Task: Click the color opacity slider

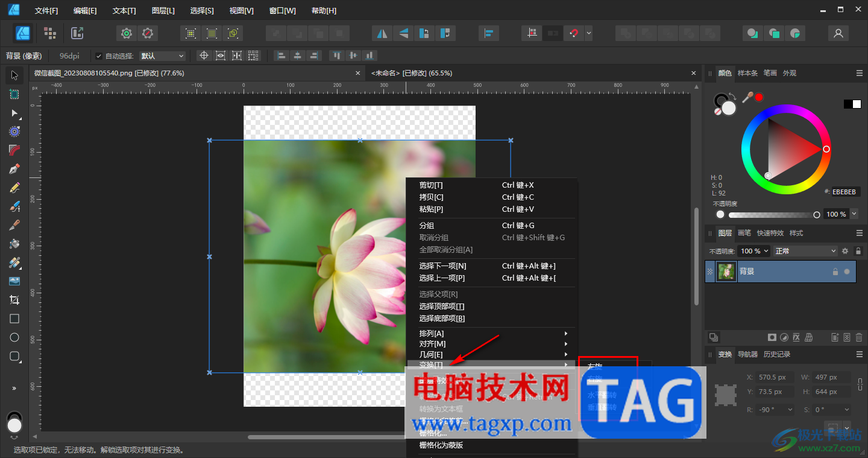Action: (x=772, y=215)
